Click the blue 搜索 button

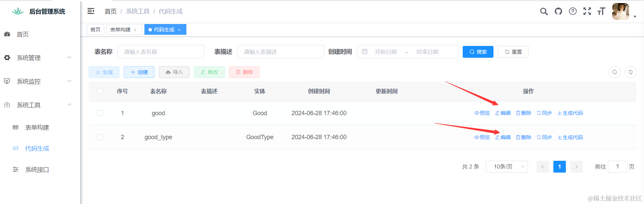tap(478, 52)
